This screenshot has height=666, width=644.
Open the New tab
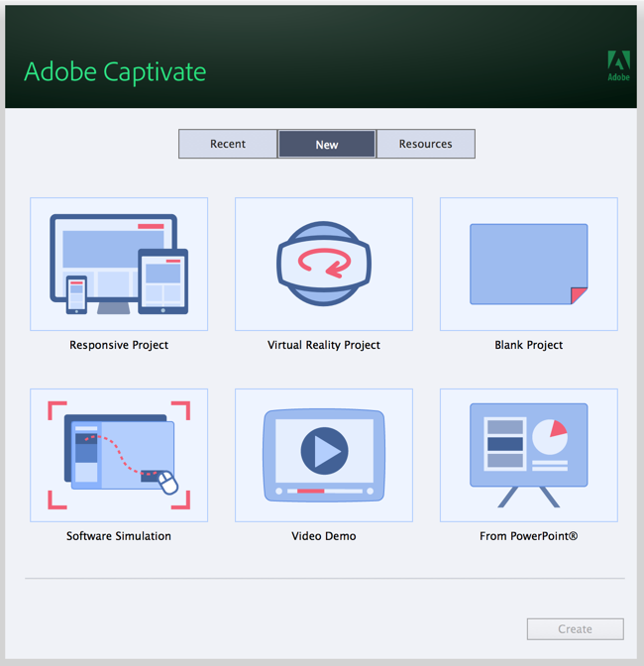click(x=327, y=144)
